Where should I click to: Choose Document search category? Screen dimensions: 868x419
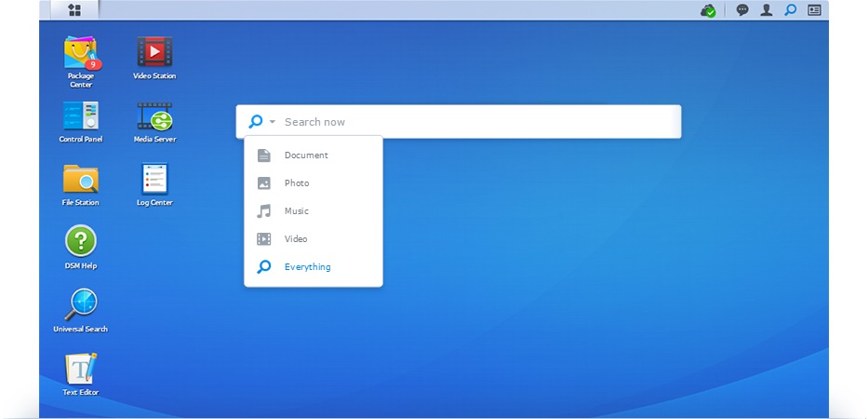pyautogui.click(x=314, y=155)
